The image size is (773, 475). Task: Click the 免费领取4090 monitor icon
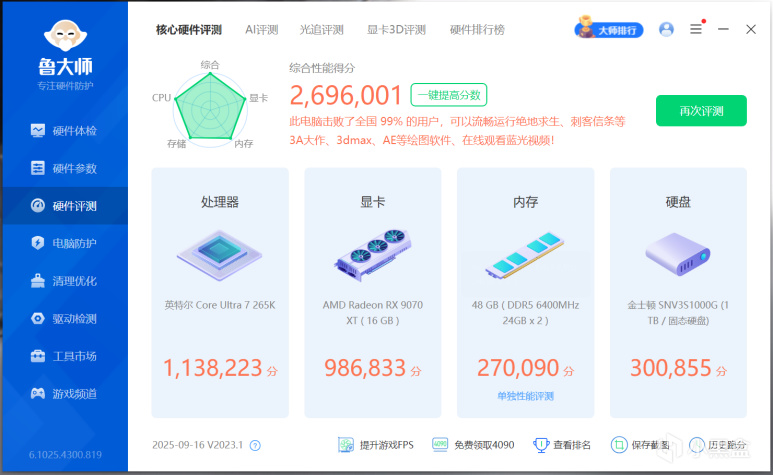click(440, 445)
